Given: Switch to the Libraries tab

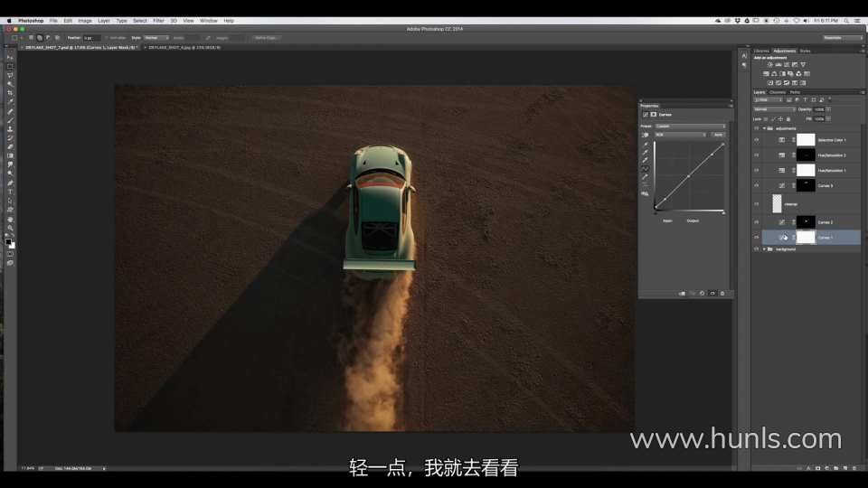Looking at the screenshot, I should click(x=761, y=51).
